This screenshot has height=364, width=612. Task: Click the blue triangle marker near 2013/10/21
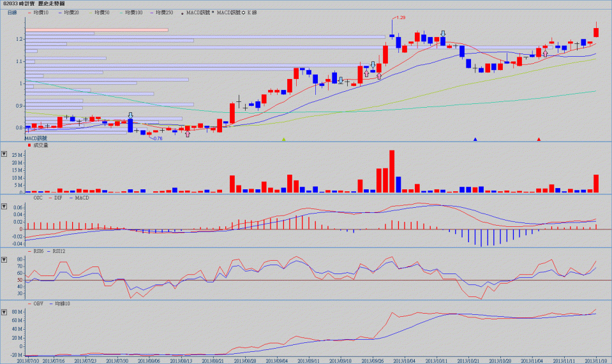475,139
